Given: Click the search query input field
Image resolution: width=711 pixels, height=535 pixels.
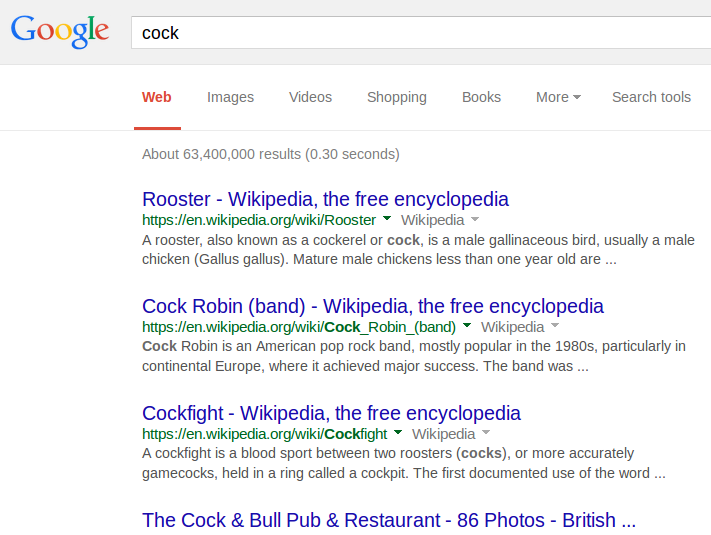Looking at the screenshot, I should (420, 33).
